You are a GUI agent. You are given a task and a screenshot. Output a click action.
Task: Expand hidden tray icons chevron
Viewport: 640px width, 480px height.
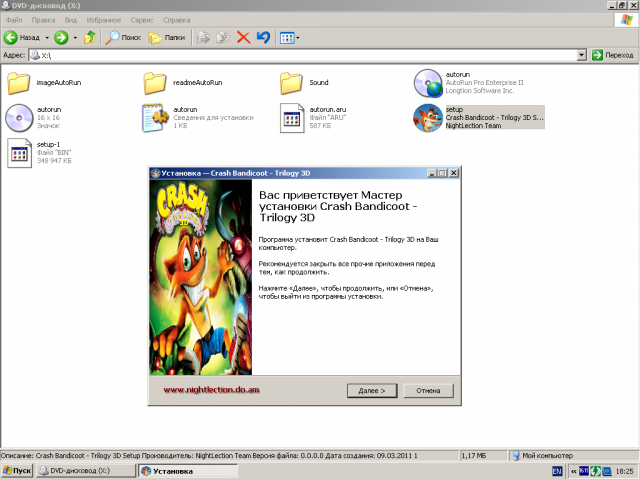(x=573, y=471)
